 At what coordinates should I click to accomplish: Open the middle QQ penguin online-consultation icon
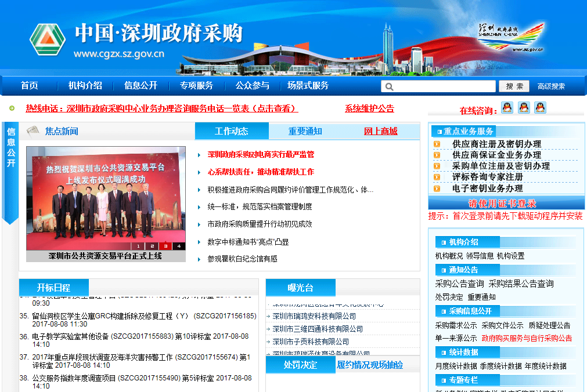(x=524, y=108)
